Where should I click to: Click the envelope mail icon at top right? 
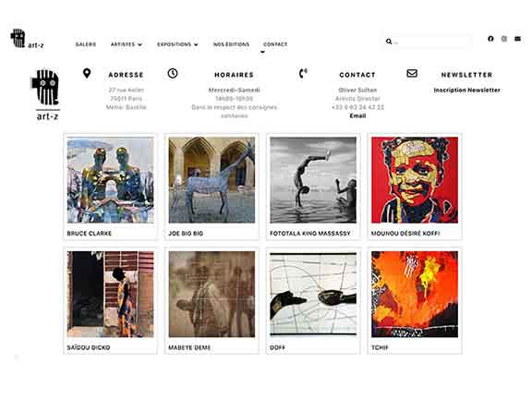pyautogui.click(x=517, y=39)
